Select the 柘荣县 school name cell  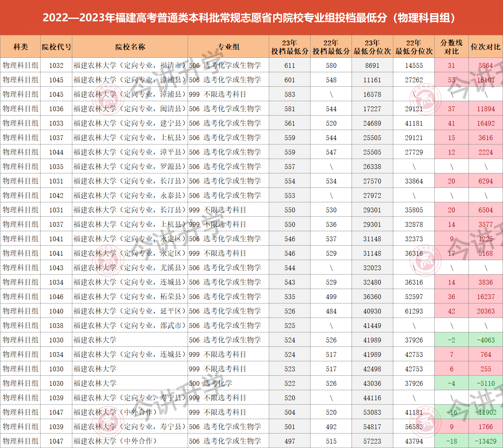point(130,297)
